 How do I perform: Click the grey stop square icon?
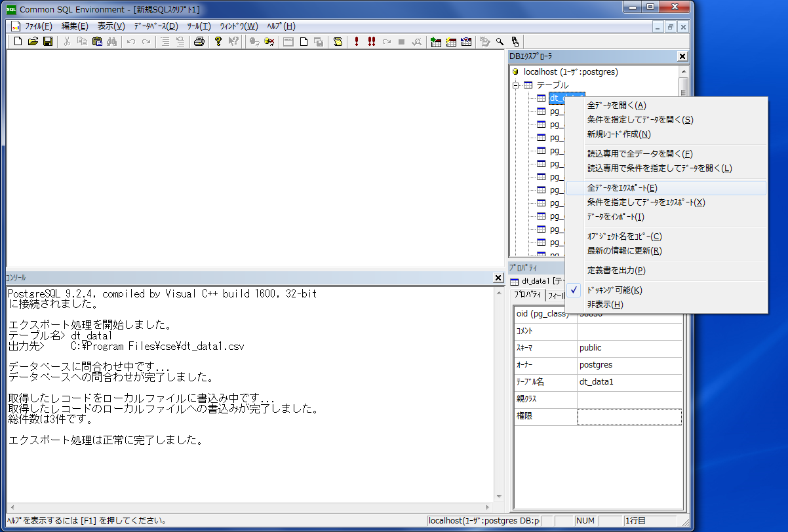point(401,41)
